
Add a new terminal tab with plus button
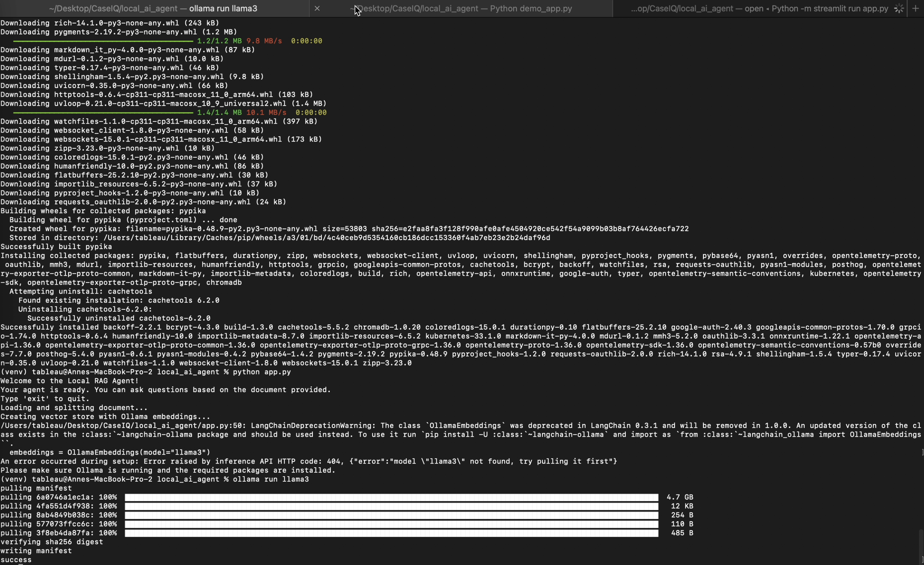(915, 8)
